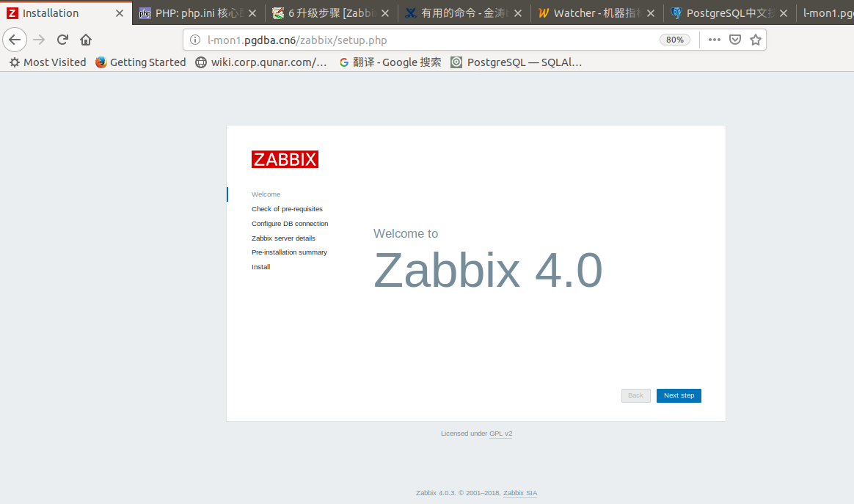Click inside the address bar
Viewport: 854px width, 504px height.
point(404,40)
